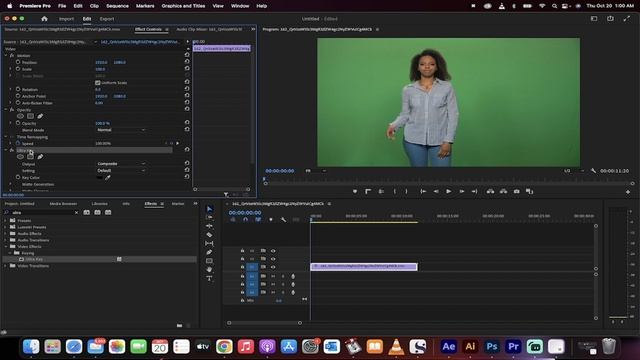Switch to the Export workspace
640x360 pixels.
click(x=107, y=19)
